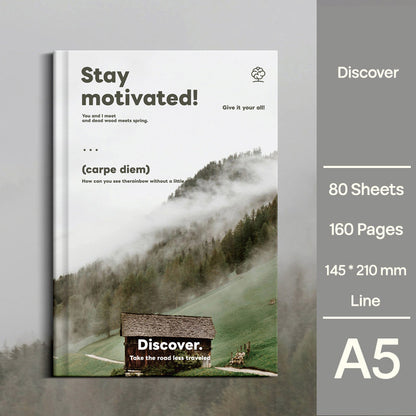416x416 pixels.
Task: Click the white divider line above A5
Action: tap(367, 318)
